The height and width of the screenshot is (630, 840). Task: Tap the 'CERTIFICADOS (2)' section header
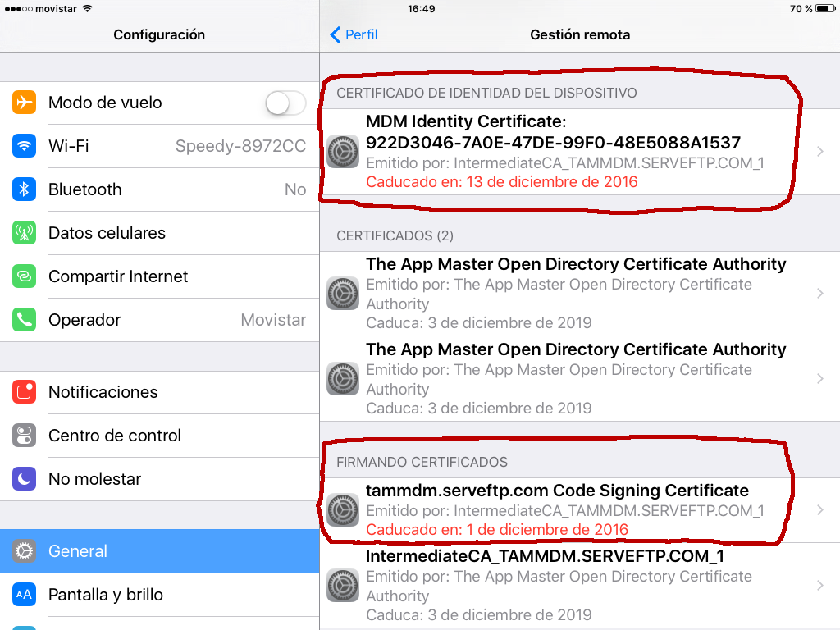coord(395,235)
